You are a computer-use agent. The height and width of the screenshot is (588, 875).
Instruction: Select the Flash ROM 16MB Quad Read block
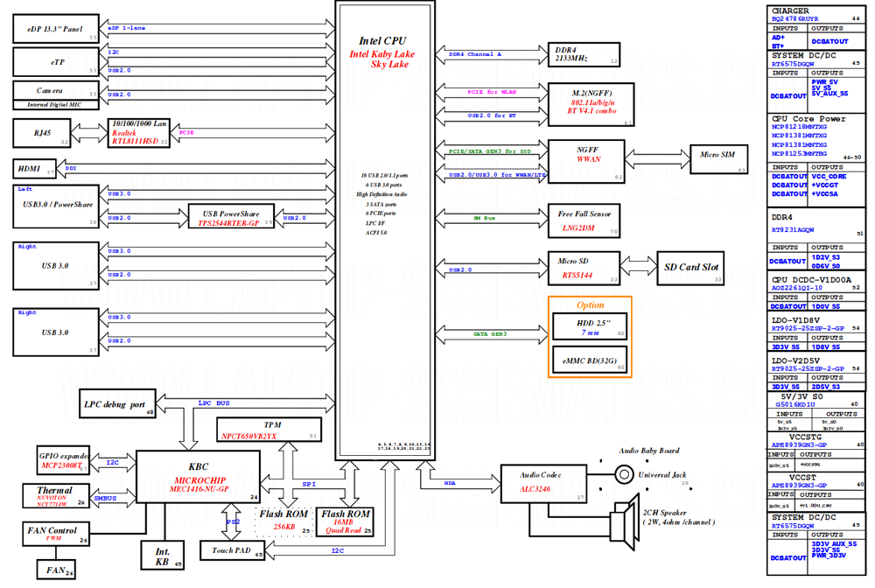click(345, 521)
